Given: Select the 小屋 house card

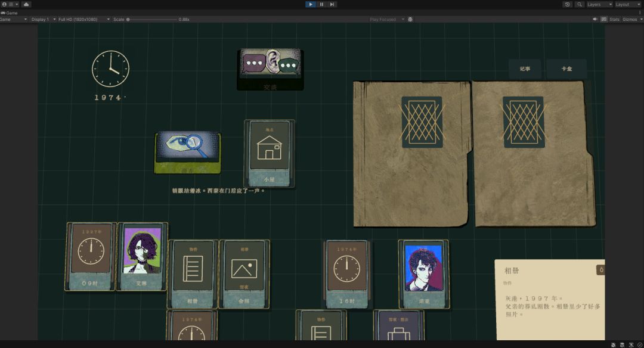Looking at the screenshot, I should (269, 153).
